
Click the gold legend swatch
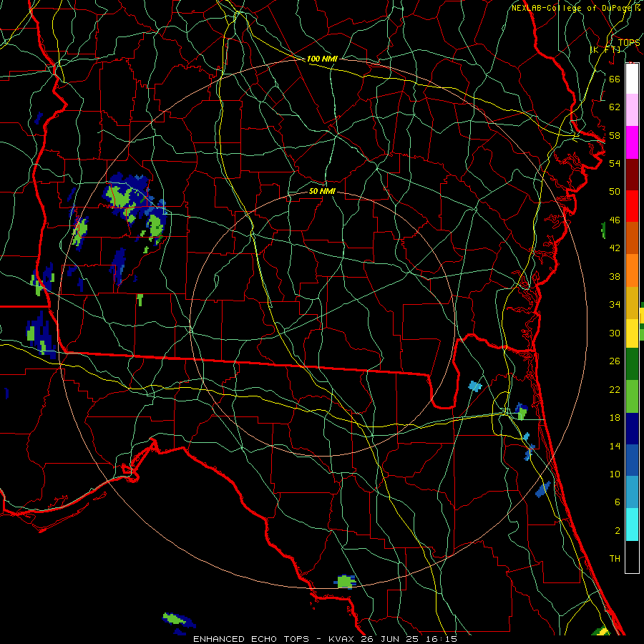(x=632, y=303)
